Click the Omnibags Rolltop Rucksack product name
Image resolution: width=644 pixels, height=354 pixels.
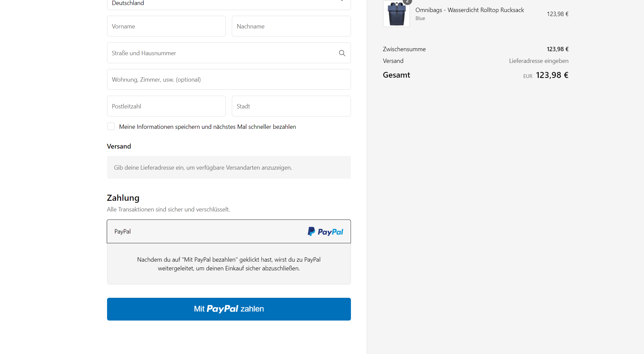[469, 10]
